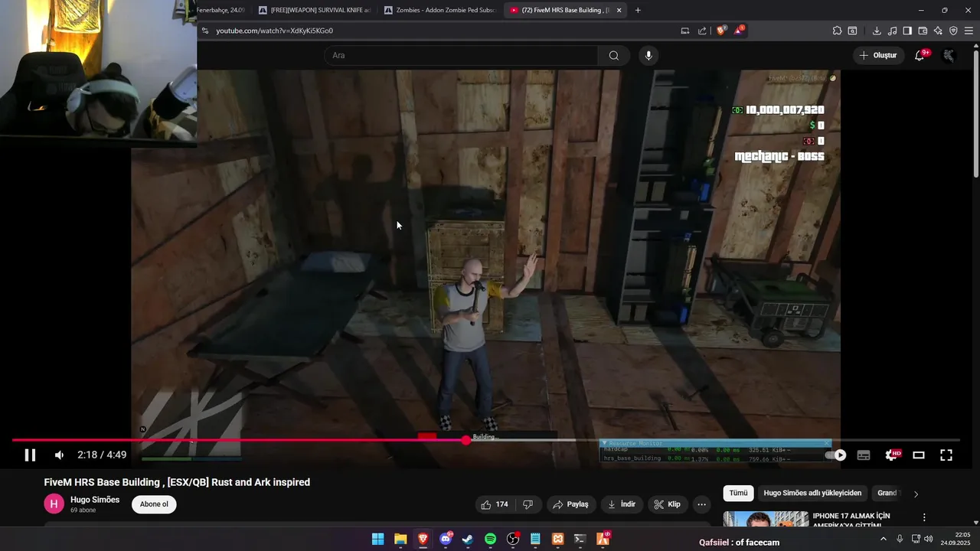
Task: Open taskbar volume speaker control
Action: coord(929,539)
